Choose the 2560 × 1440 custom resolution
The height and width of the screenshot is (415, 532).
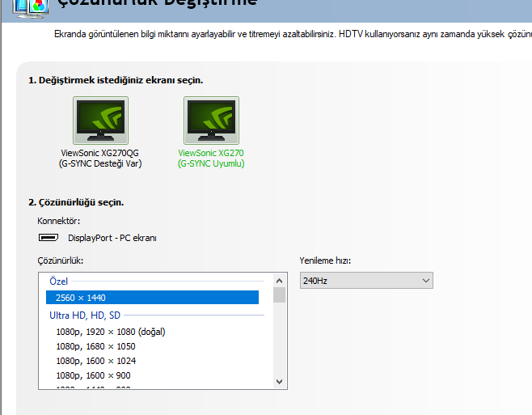[152, 298]
